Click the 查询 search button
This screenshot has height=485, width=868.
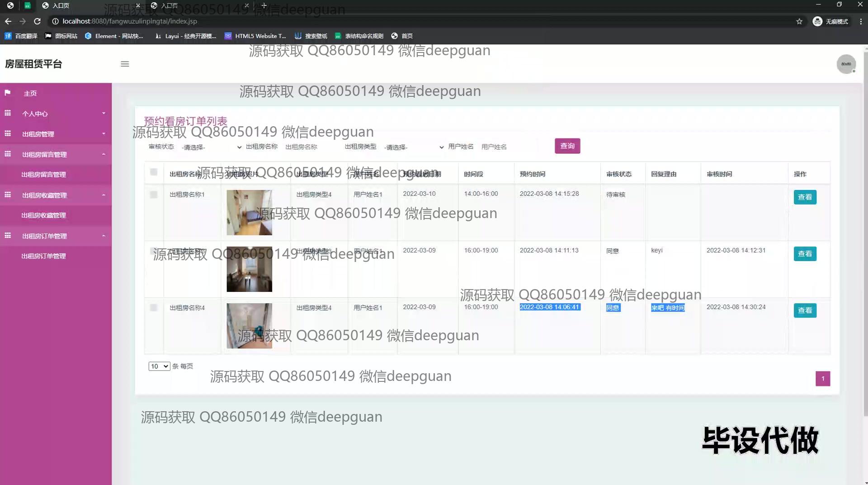(567, 146)
